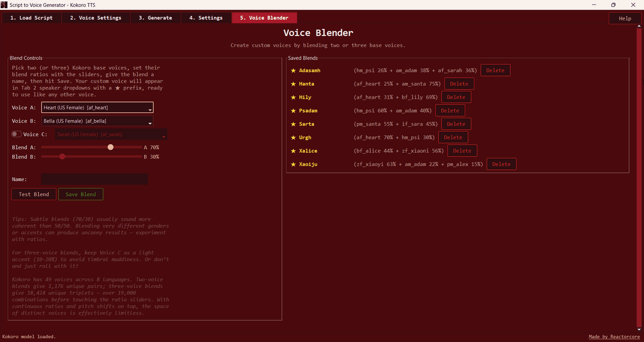644x342 pixels.
Task: Click the Xaoiju blend name
Action: (x=308, y=164)
